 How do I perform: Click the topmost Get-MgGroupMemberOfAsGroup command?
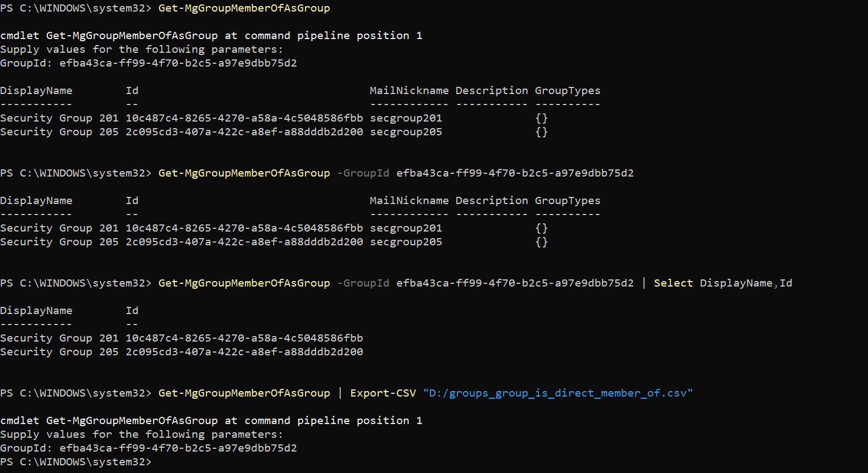pyautogui.click(x=244, y=8)
